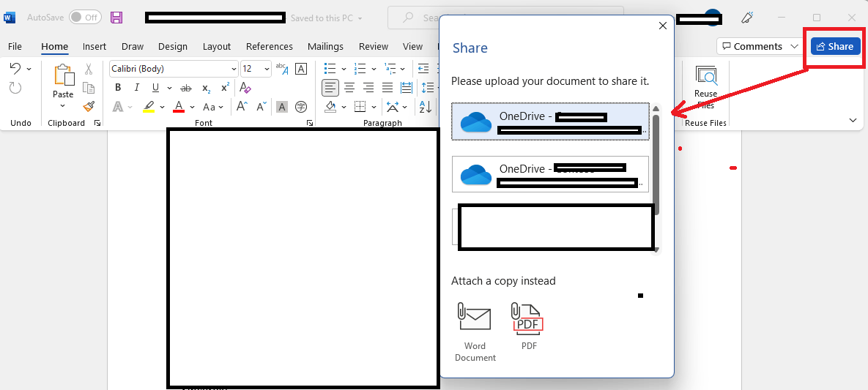868x390 pixels.
Task: Toggle Bold formatting
Action: point(118,87)
